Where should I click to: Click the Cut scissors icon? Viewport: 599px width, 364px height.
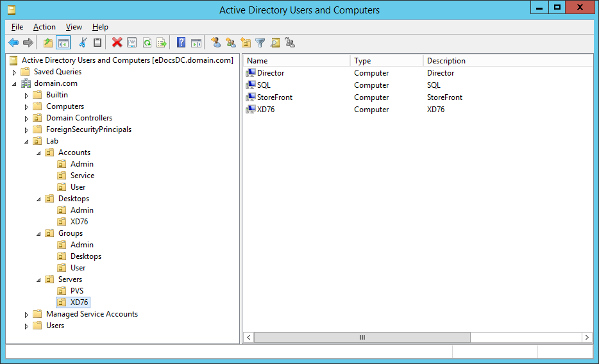pos(83,43)
